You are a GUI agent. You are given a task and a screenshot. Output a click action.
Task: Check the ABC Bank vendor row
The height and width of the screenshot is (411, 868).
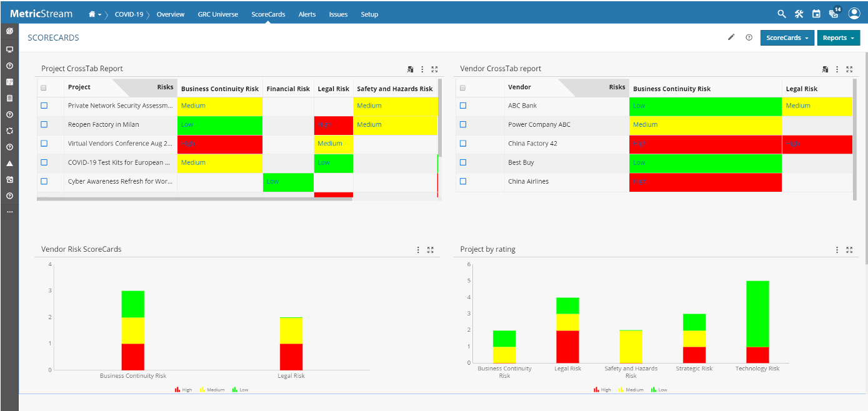(x=463, y=106)
